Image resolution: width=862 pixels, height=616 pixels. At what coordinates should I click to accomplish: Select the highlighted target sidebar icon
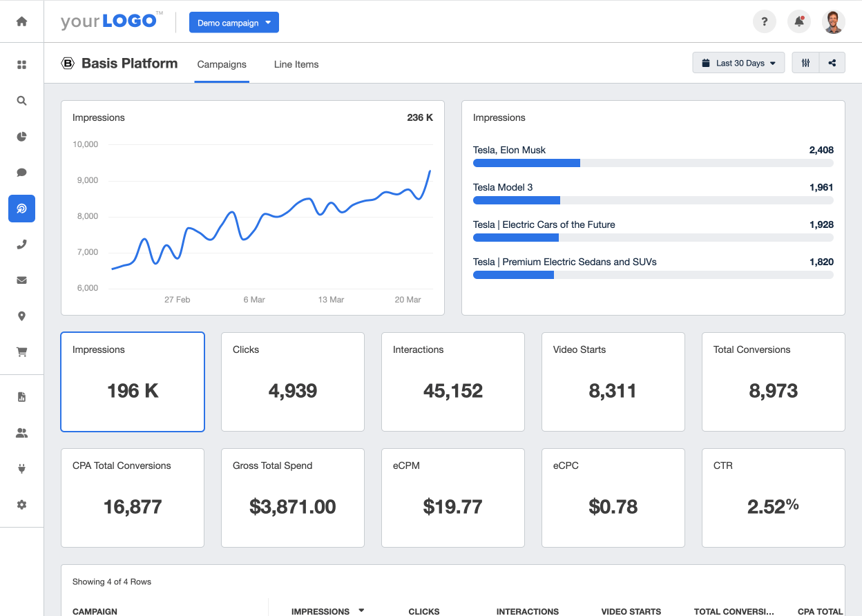click(21, 209)
